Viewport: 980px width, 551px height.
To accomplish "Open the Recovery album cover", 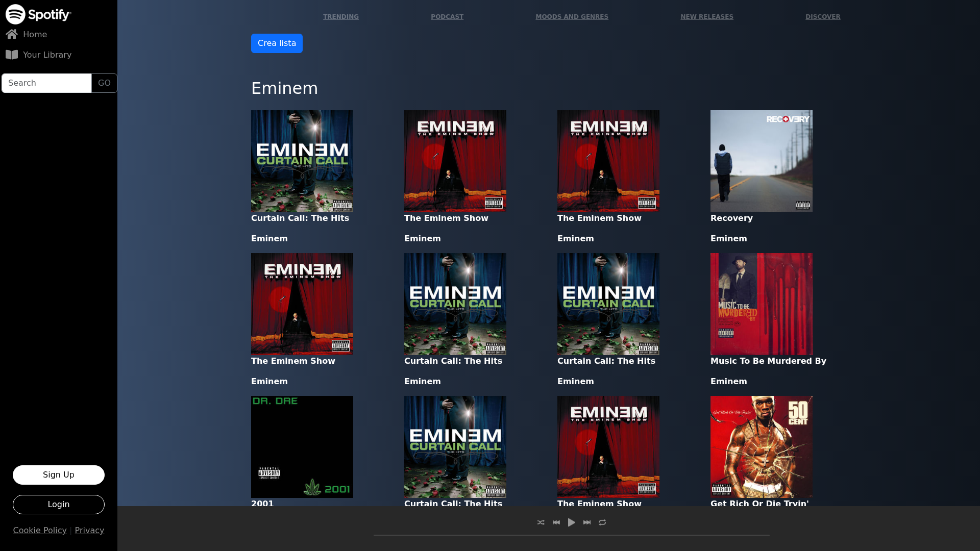I will (x=761, y=161).
